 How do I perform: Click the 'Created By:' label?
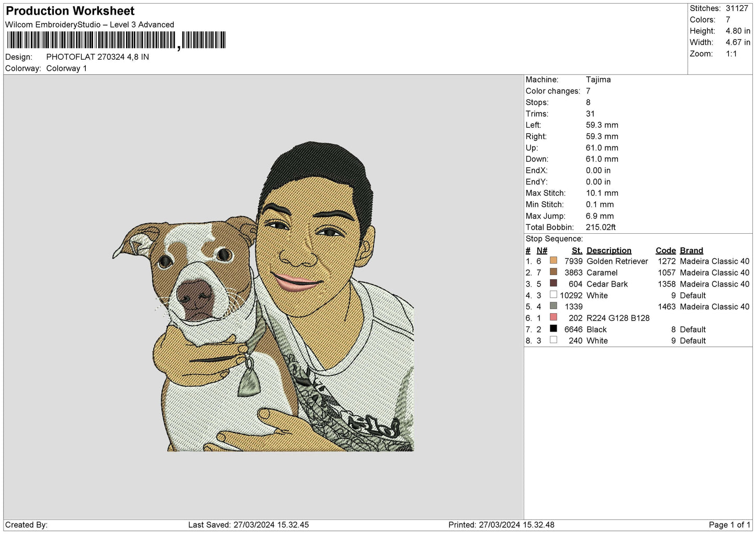click(x=26, y=525)
